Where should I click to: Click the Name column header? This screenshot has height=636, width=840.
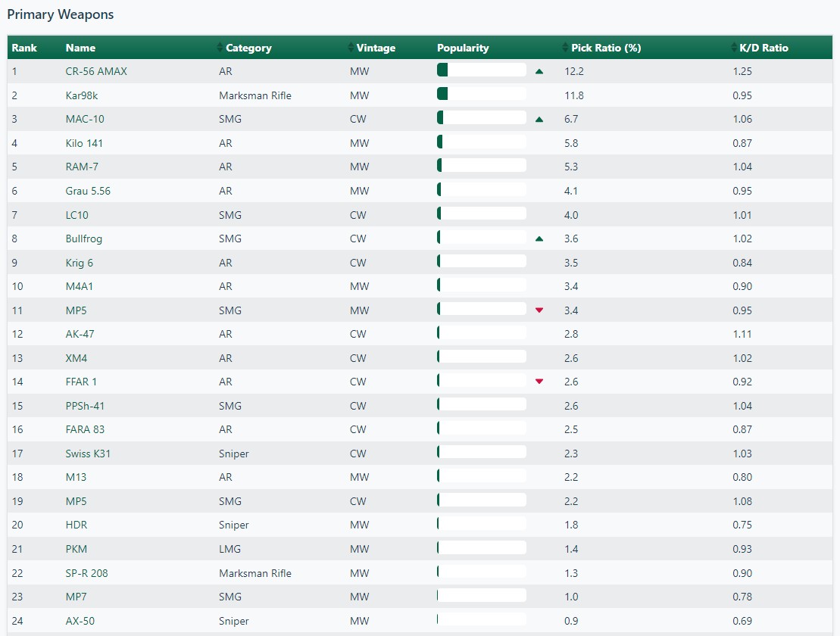coord(80,48)
